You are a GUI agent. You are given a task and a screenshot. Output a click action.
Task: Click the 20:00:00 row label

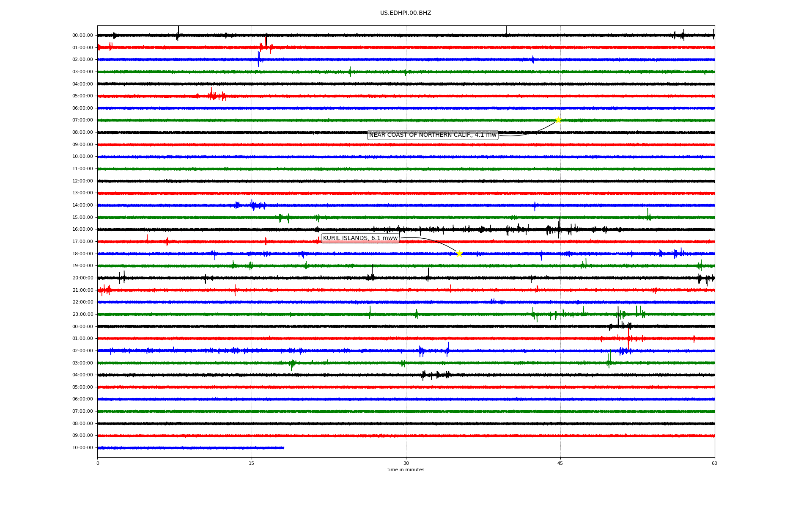(82, 278)
